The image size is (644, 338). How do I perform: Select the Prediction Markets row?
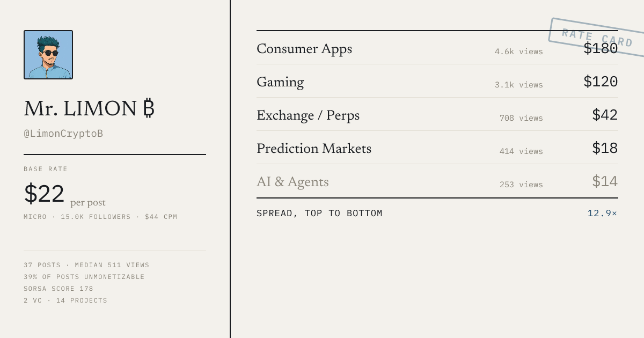click(x=437, y=148)
